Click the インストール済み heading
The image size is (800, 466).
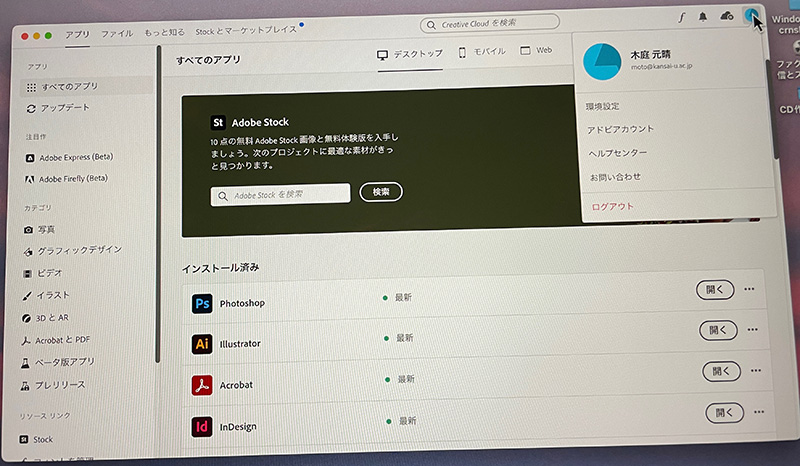coord(220,268)
